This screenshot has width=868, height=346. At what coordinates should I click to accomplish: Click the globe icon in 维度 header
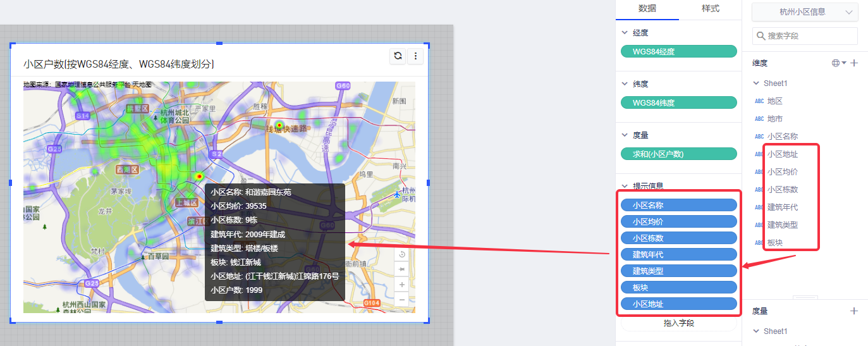836,63
